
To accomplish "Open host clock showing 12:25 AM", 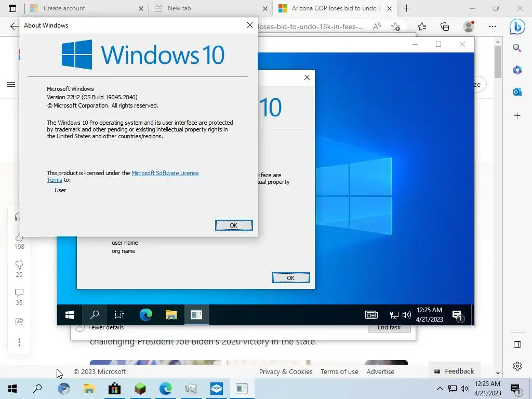I will coord(487,389).
